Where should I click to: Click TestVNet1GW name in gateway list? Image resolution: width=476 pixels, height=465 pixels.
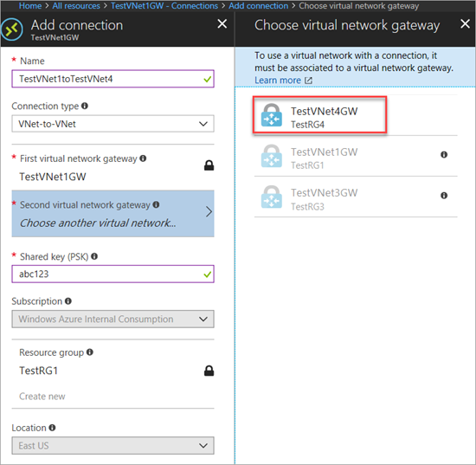point(325,152)
